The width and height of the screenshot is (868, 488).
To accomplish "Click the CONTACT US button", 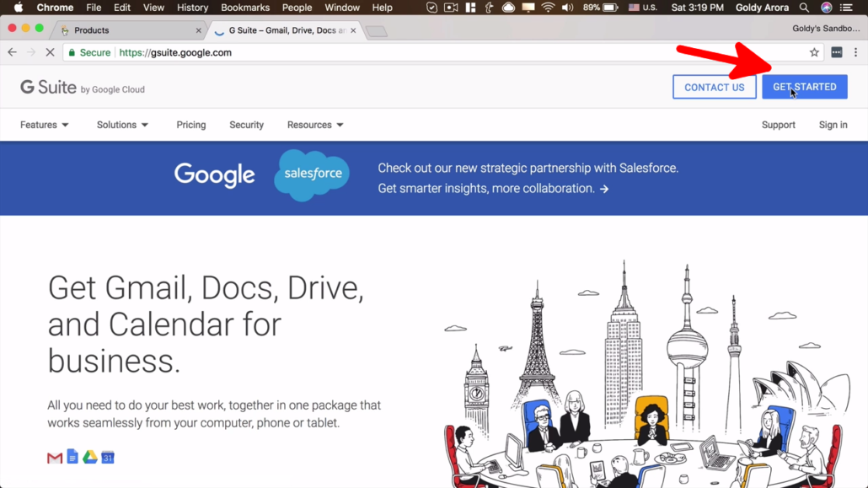I will 714,87.
